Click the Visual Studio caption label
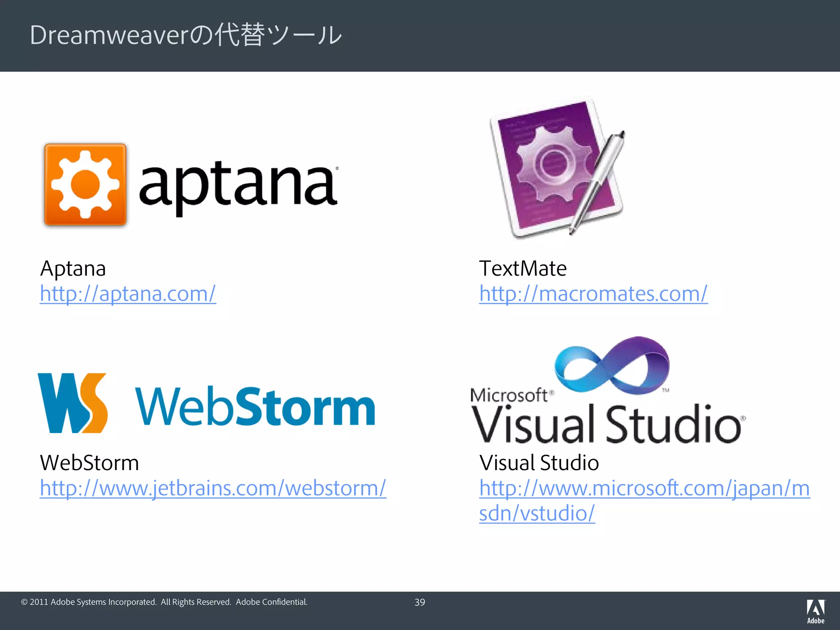 (539, 463)
